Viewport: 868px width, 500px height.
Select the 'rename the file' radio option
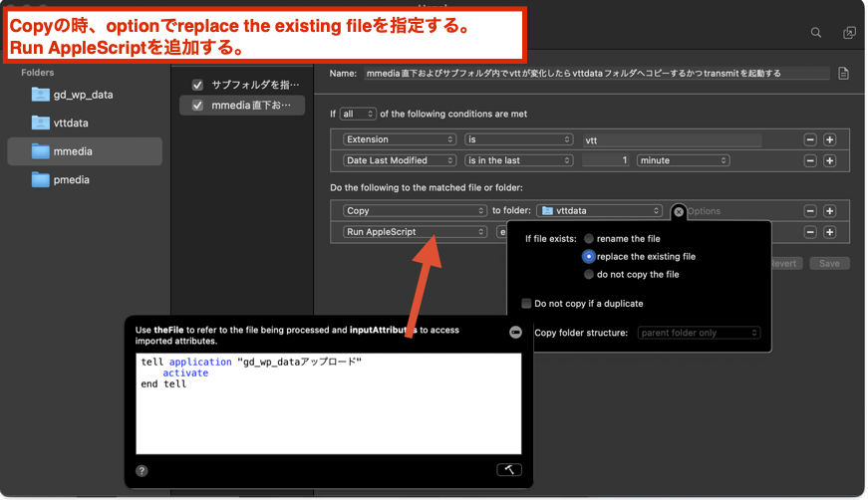589,239
